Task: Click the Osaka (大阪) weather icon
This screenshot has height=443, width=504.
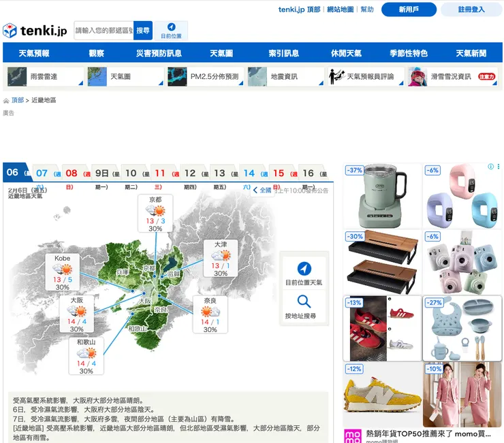Action: 76,311
